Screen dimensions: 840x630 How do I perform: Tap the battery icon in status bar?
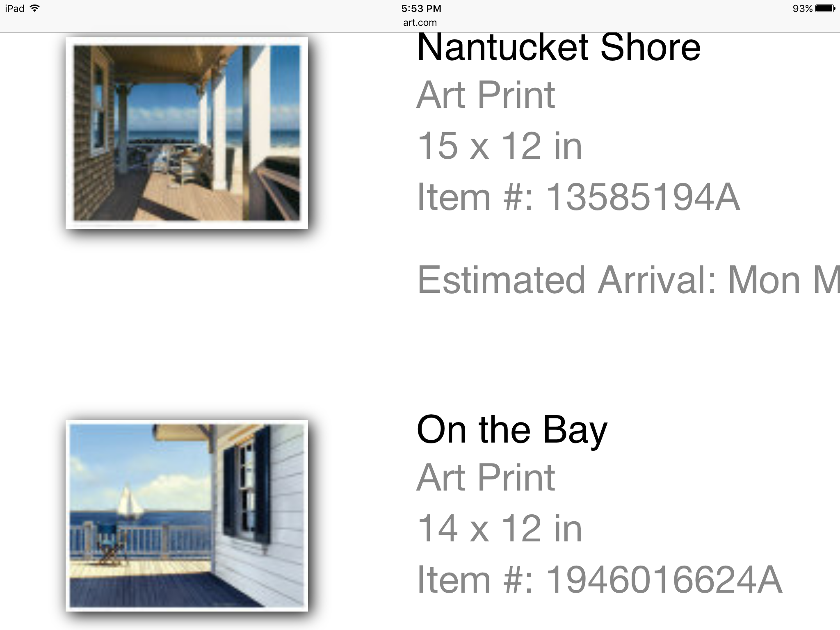824,8
